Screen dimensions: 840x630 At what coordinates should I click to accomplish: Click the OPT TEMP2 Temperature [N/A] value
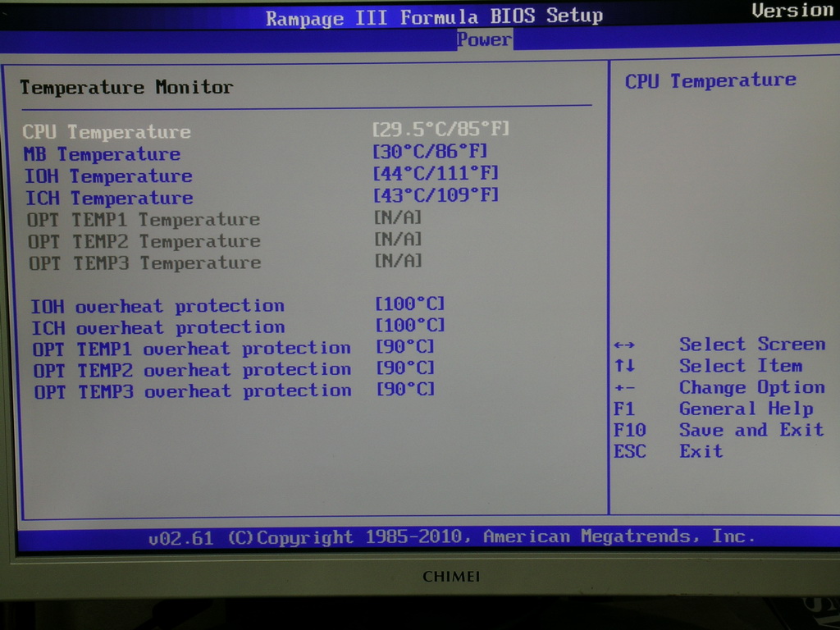point(398,239)
